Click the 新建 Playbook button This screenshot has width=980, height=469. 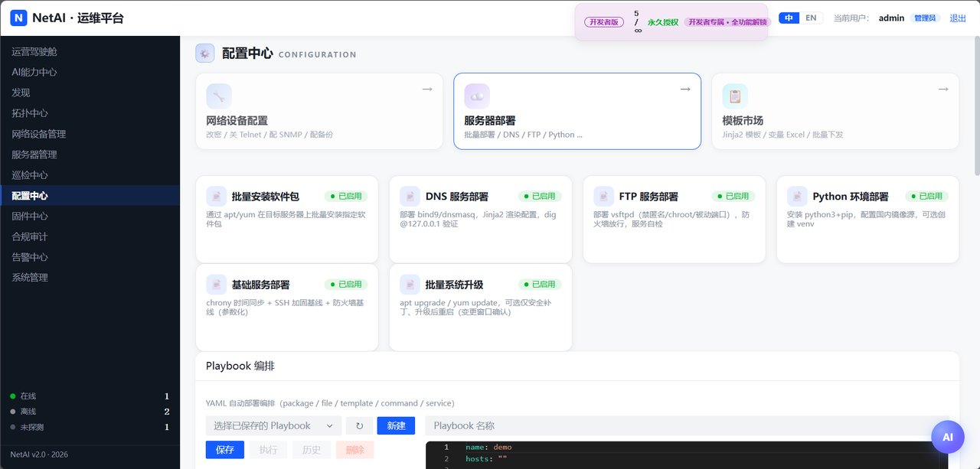pyautogui.click(x=396, y=425)
